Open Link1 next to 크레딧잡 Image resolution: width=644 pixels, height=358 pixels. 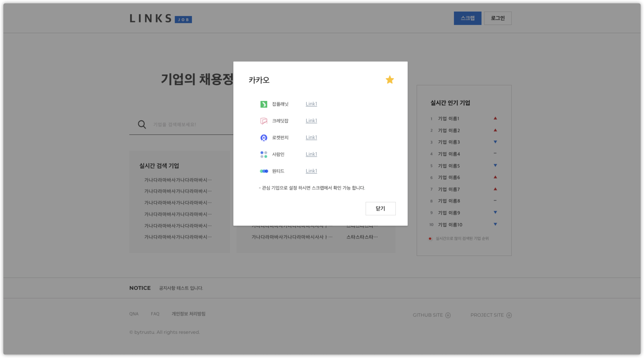(311, 121)
